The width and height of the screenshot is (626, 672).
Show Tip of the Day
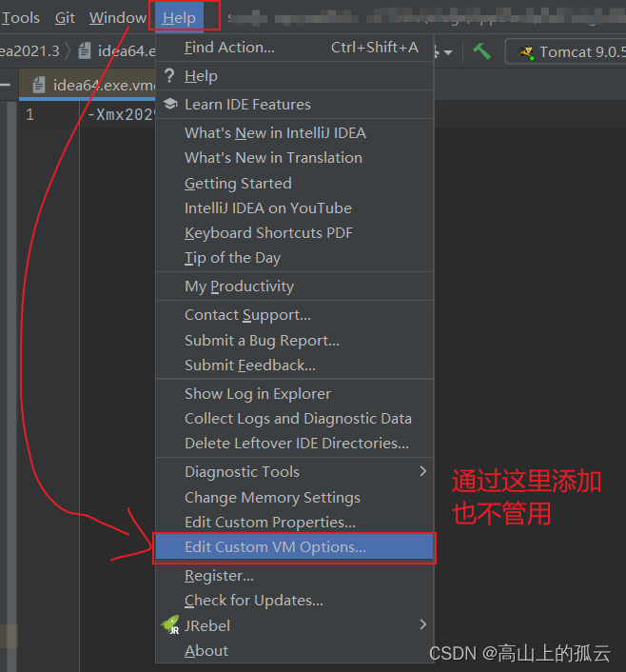tap(294, 258)
